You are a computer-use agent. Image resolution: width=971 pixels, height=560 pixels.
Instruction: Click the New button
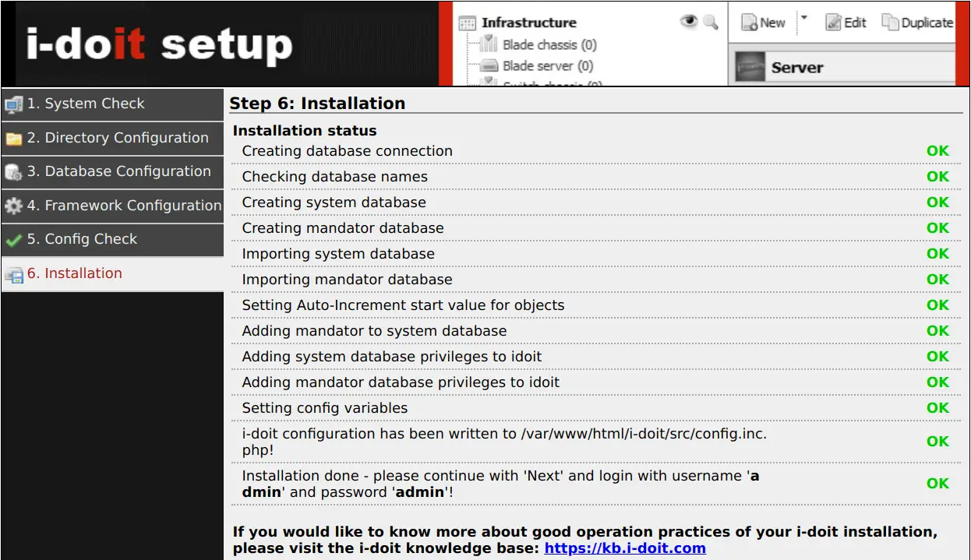(x=762, y=22)
